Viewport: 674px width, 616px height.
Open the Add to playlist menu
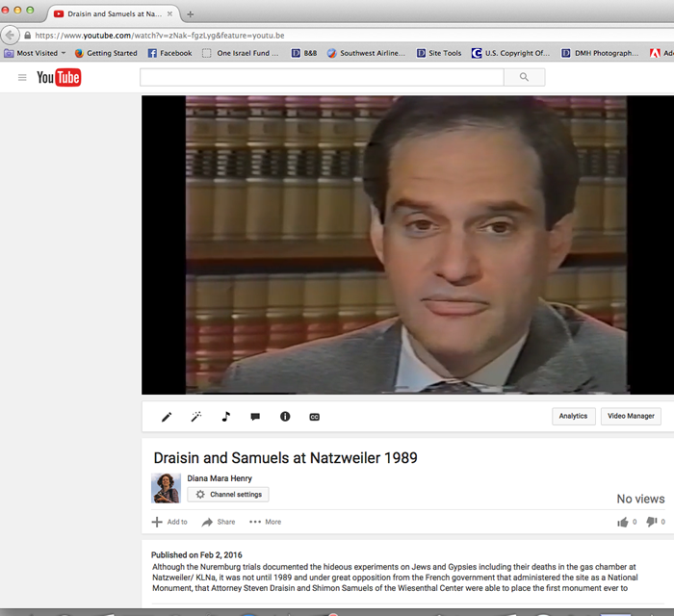(169, 522)
